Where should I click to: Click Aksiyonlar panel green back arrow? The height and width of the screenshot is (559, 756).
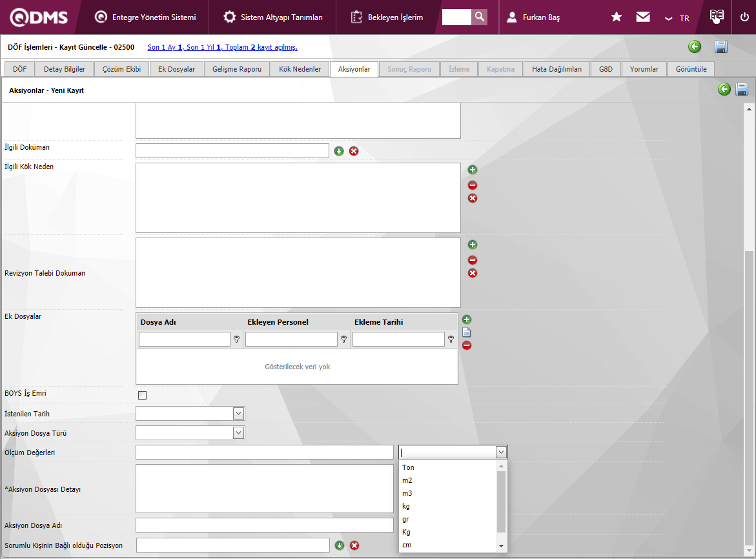click(724, 89)
